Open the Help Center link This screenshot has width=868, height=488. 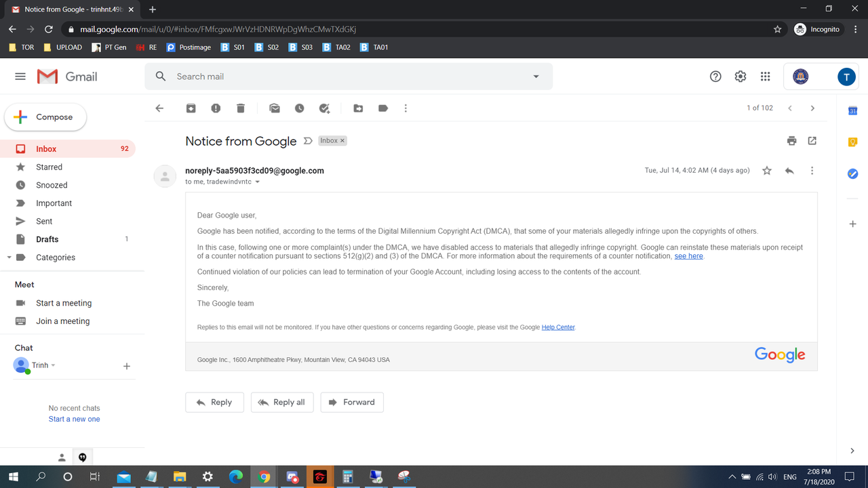[558, 327]
